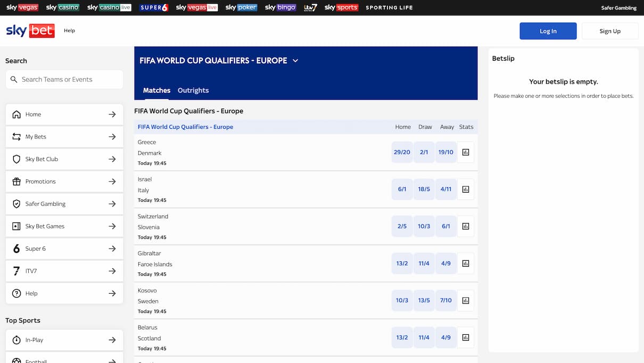Select the 2/1 draw for Greece vs Denmark

(x=424, y=152)
